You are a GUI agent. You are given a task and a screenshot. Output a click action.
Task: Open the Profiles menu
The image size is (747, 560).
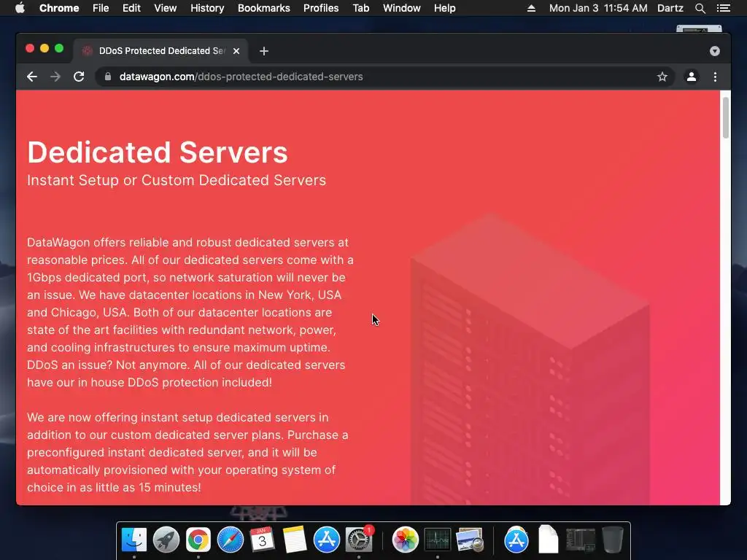point(321,8)
